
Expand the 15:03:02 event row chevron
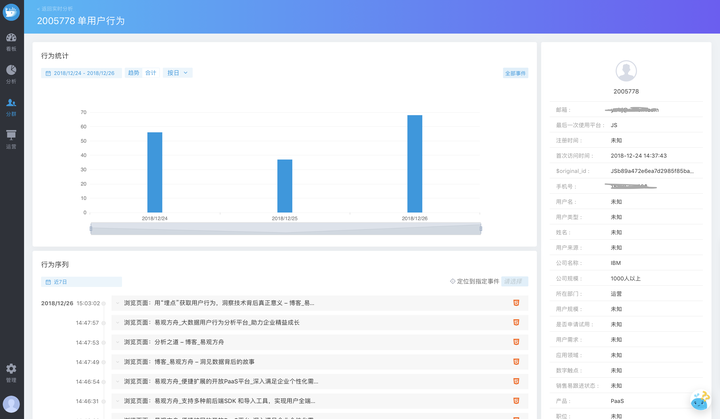(118, 303)
